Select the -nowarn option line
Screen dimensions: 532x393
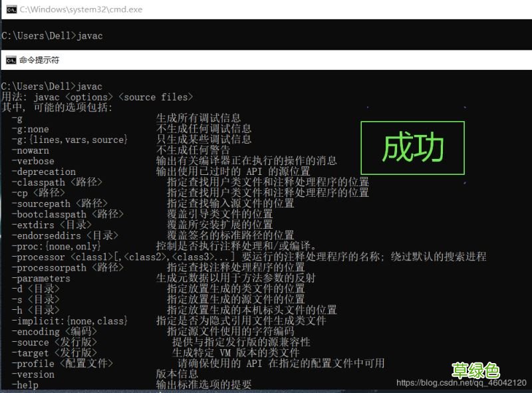coord(31,150)
